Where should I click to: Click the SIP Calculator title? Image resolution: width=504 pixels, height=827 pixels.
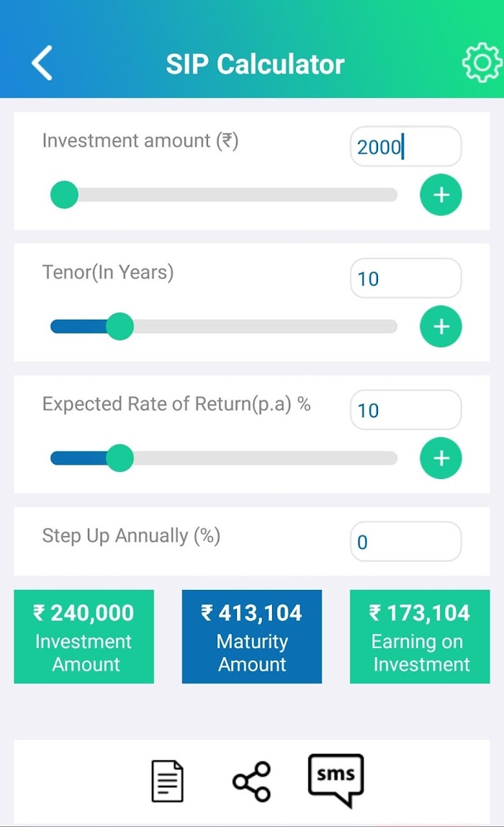coord(255,64)
